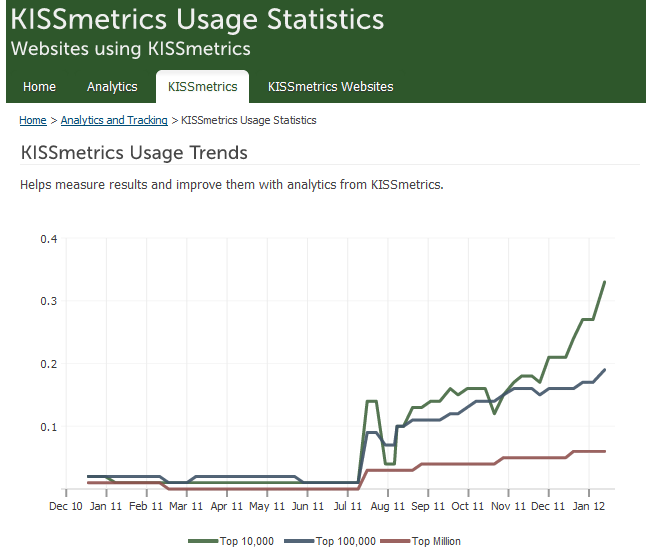Click the Sep 11 axis label
This screenshot has height=558, width=652.
(x=428, y=506)
